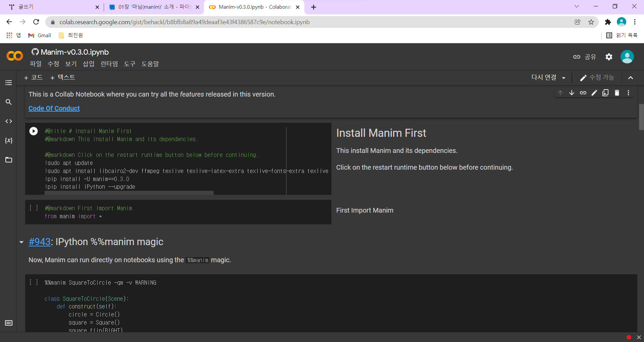Image resolution: width=644 pixels, height=342 pixels.
Task: Collapse the #943 IPython section
Action: click(x=21, y=242)
